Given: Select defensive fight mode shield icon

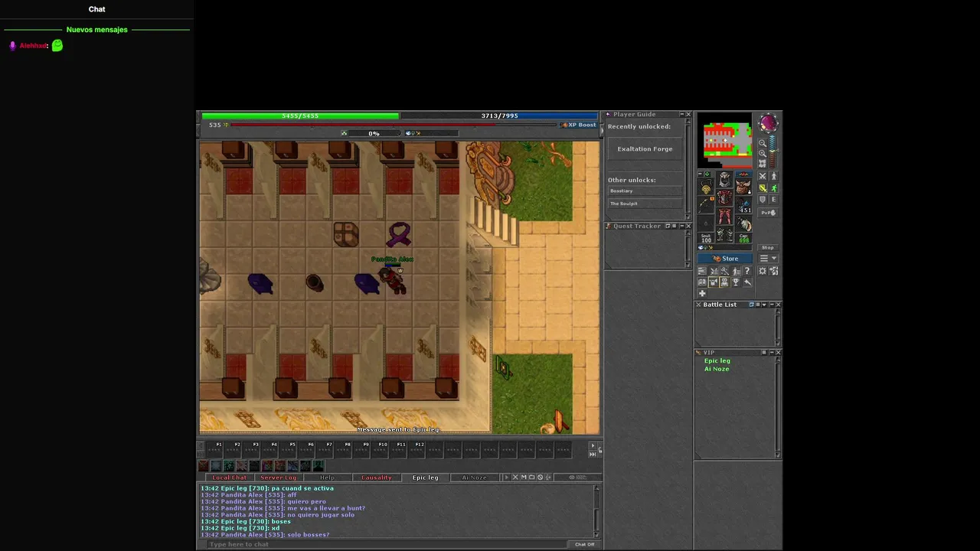Looking at the screenshot, I should point(763,199).
